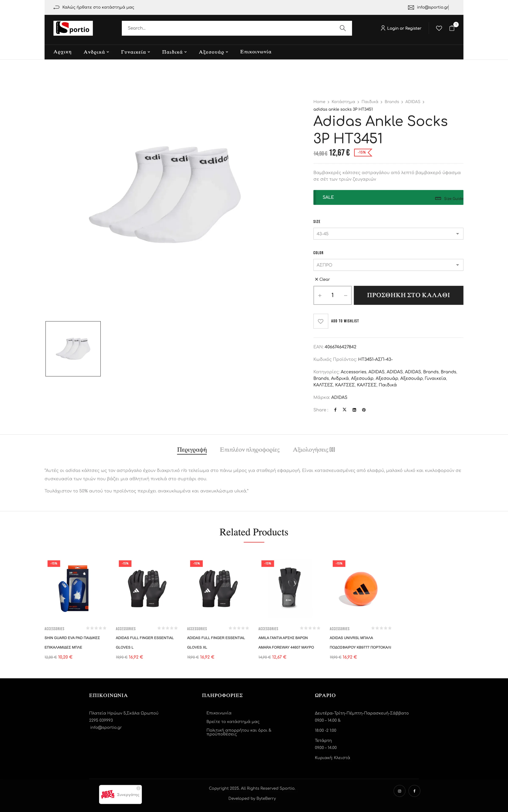Screen dimensions: 508x812
Task: Decrease quantity with the minus stepper
Action: 345,295
